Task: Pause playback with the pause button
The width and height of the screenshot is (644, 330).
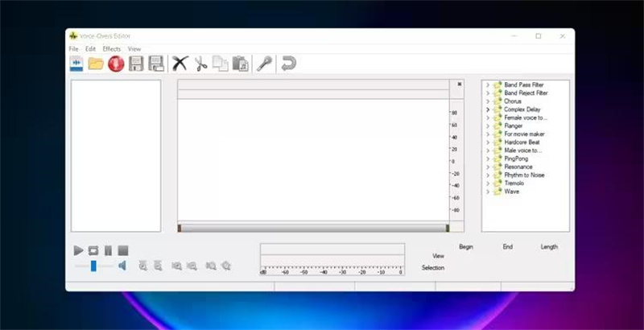Action: click(108, 250)
